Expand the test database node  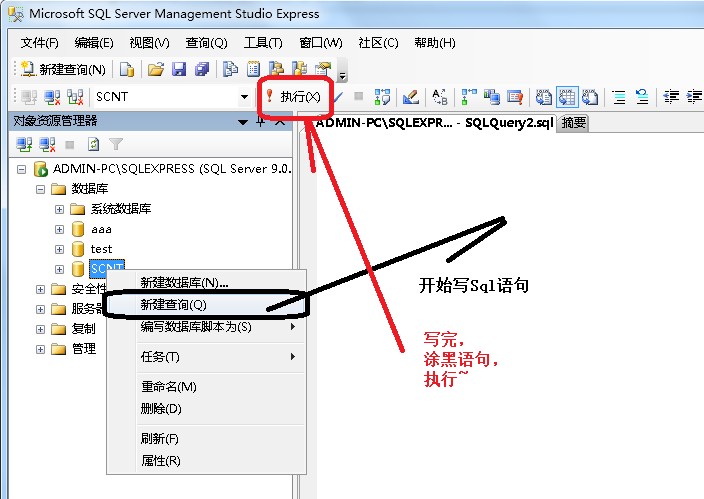[59, 249]
